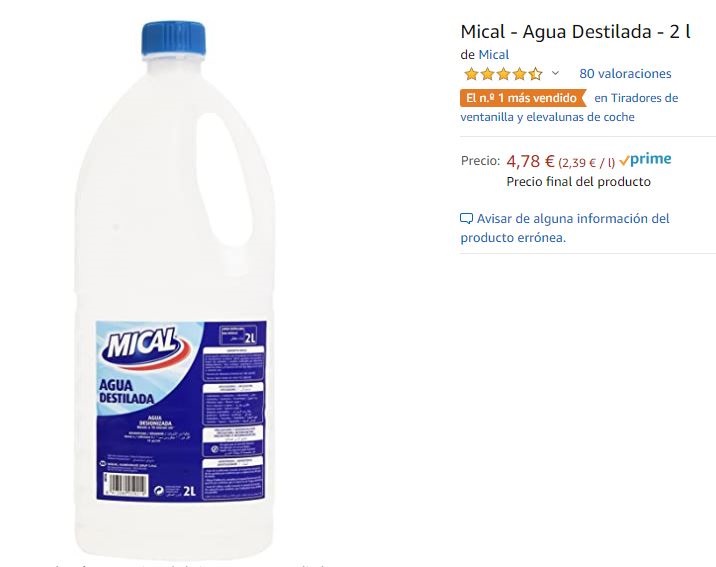This screenshot has width=716, height=567.
Task: Expand the rating breakdown chevron
Action: tap(555, 73)
